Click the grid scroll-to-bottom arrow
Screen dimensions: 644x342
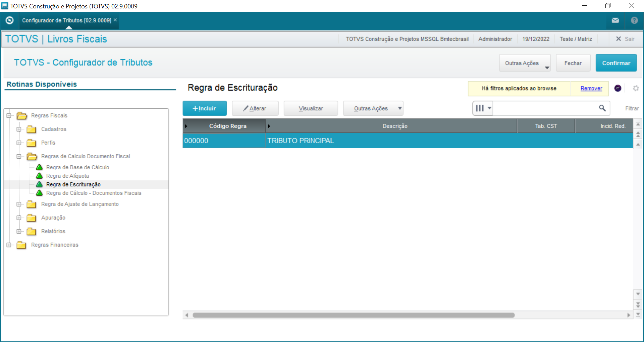(638, 315)
